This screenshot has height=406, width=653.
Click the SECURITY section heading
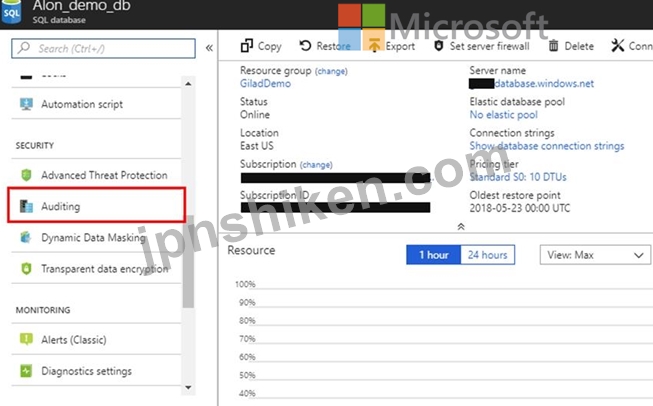(x=35, y=145)
